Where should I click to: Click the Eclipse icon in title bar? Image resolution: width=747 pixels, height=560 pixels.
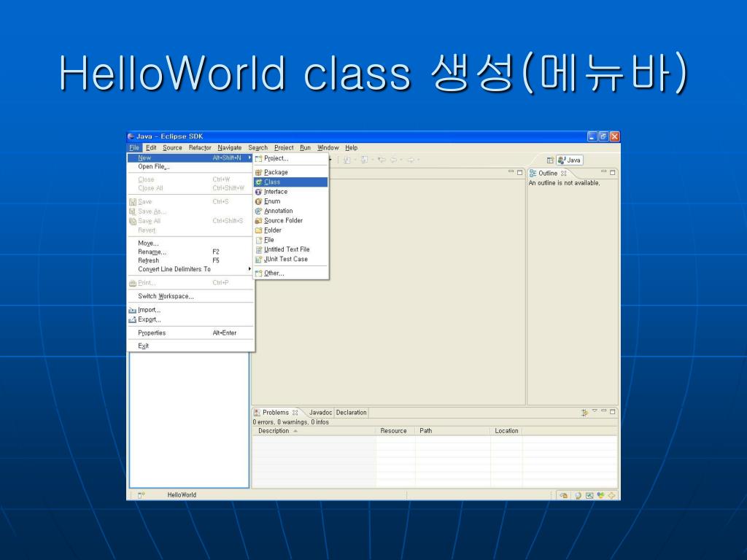131,136
